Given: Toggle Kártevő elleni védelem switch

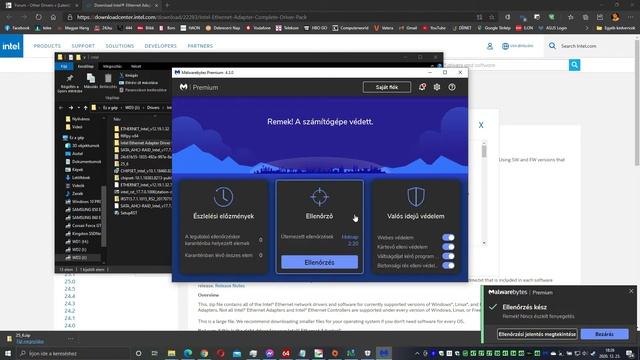Looking at the screenshot, I should click(x=448, y=247).
